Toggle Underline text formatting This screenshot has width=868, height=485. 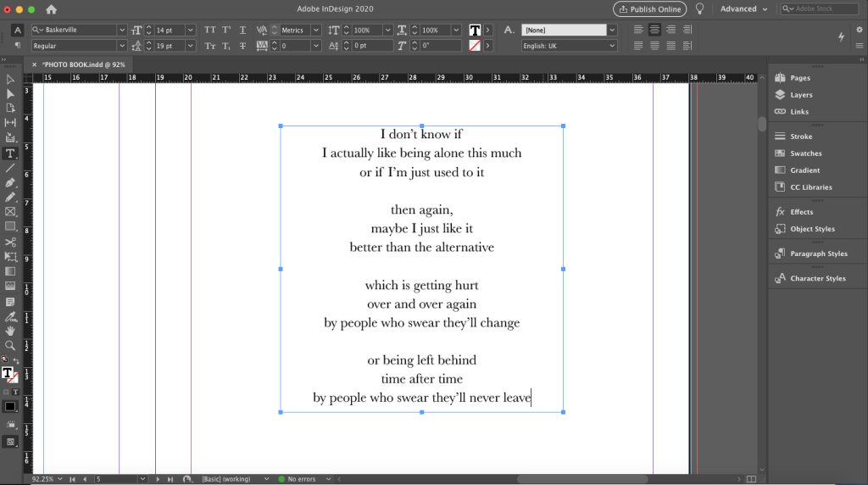click(242, 30)
